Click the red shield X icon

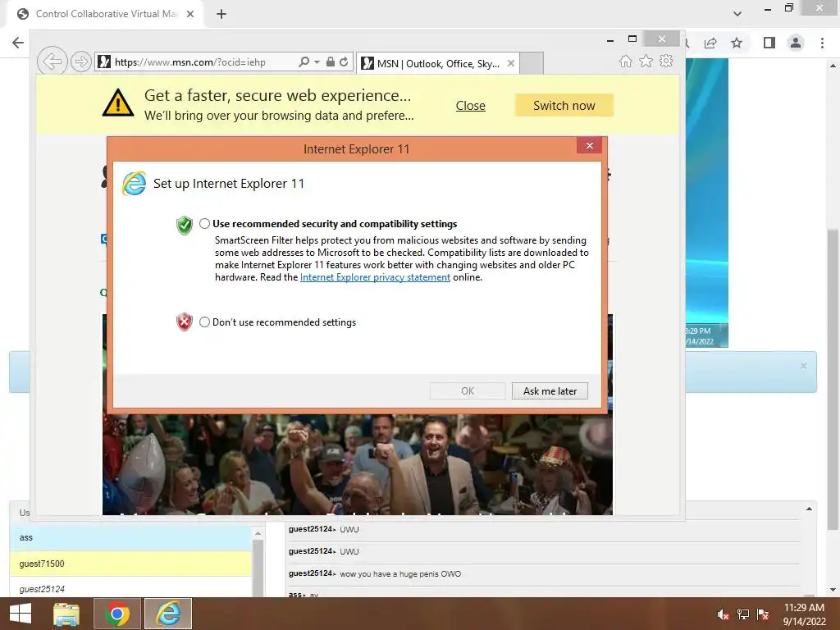click(x=185, y=322)
